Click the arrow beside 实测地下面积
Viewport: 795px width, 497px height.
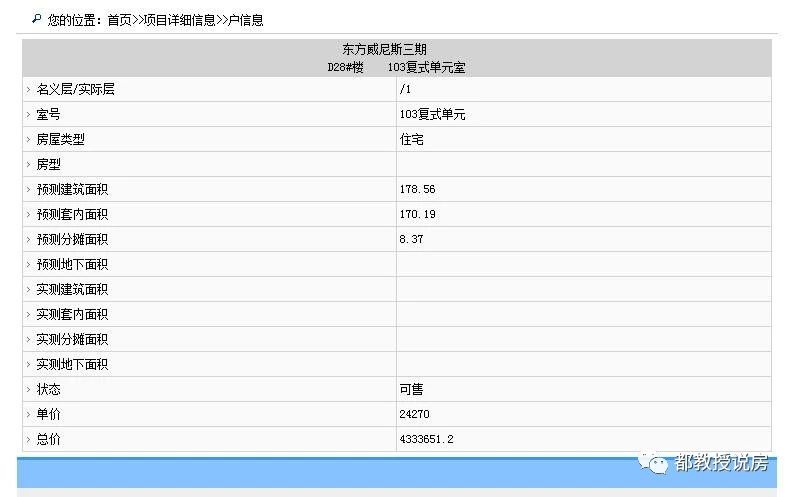[28, 364]
